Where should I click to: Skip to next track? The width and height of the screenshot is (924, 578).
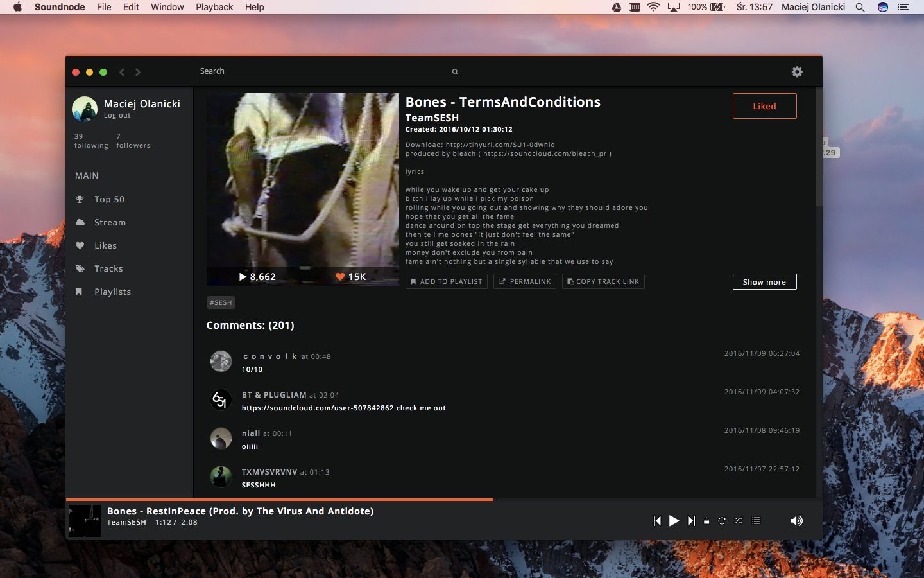pyautogui.click(x=691, y=521)
